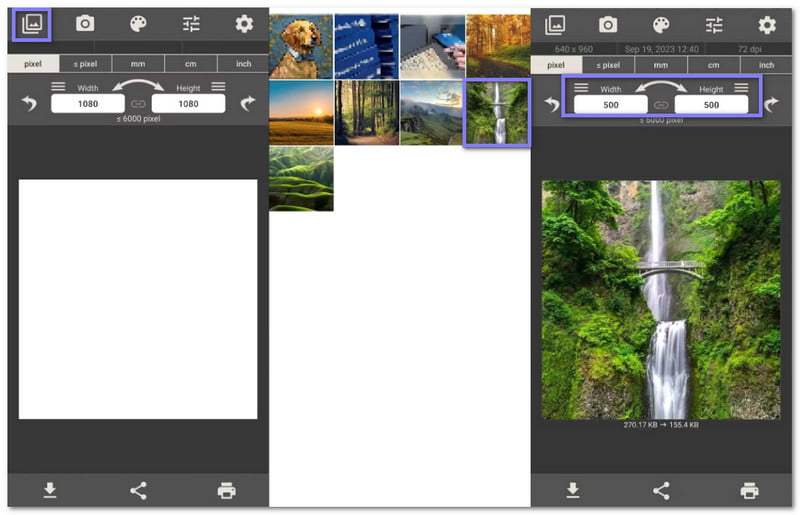The width and height of the screenshot is (800, 515).
Task: Open Height presets menu in left panel
Action: (218, 86)
